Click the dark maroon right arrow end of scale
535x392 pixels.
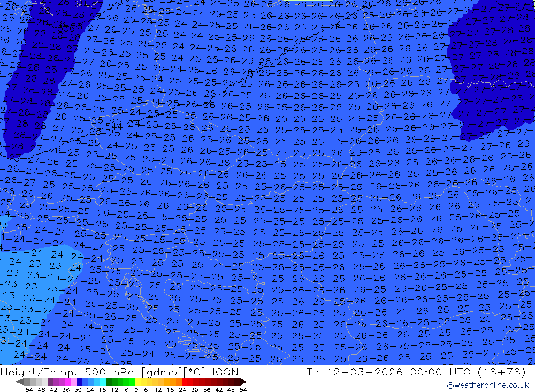coord(243,382)
